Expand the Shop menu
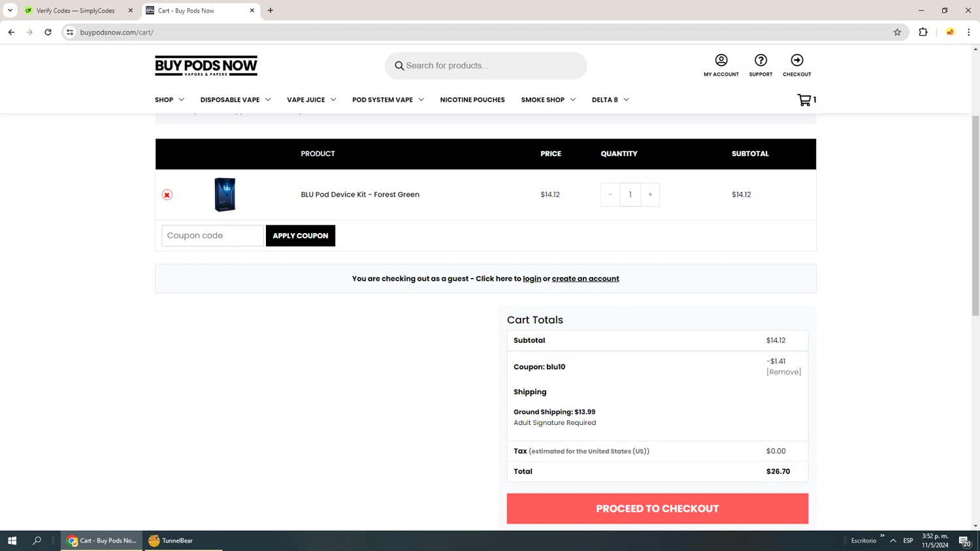The image size is (980, 551). [x=169, y=100]
